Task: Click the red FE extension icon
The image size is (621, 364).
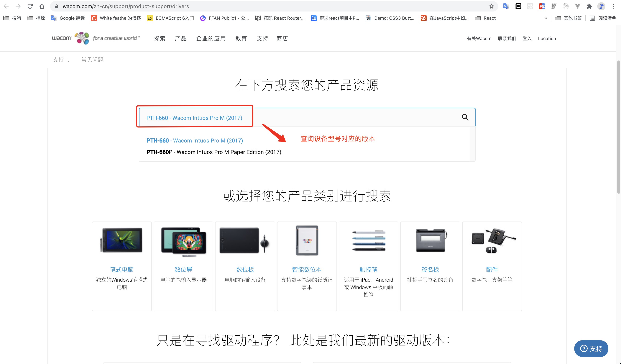Action: click(542, 6)
